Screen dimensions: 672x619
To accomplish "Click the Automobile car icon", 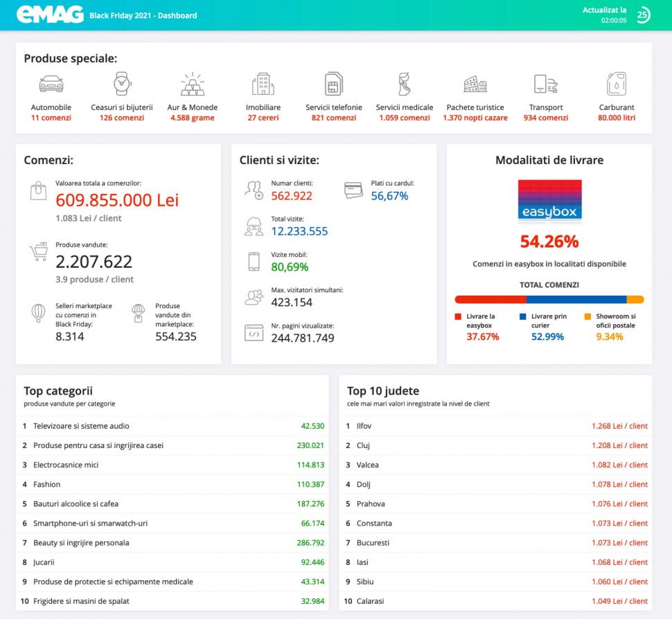I will pyautogui.click(x=51, y=84).
